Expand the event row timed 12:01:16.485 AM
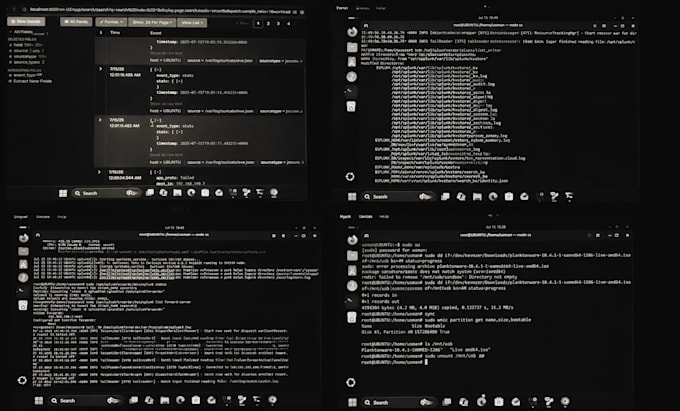 (x=101, y=69)
